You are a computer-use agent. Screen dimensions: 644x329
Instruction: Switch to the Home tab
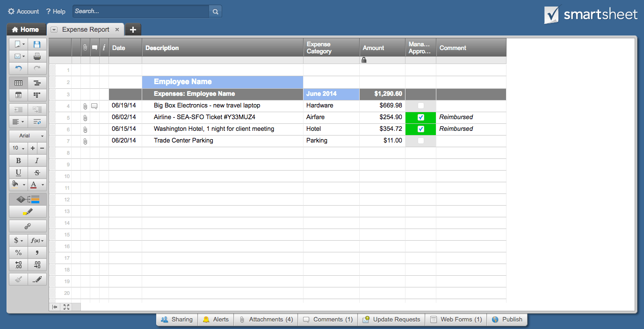(x=26, y=29)
